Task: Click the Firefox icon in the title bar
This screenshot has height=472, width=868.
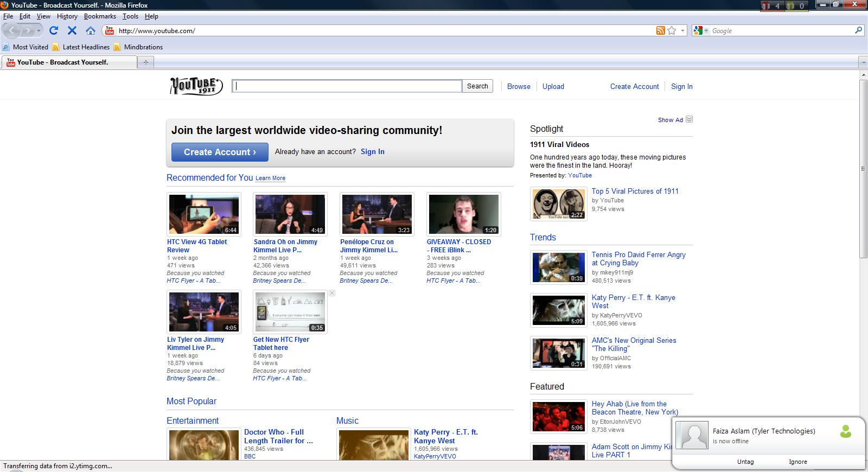Action: (x=5, y=5)
